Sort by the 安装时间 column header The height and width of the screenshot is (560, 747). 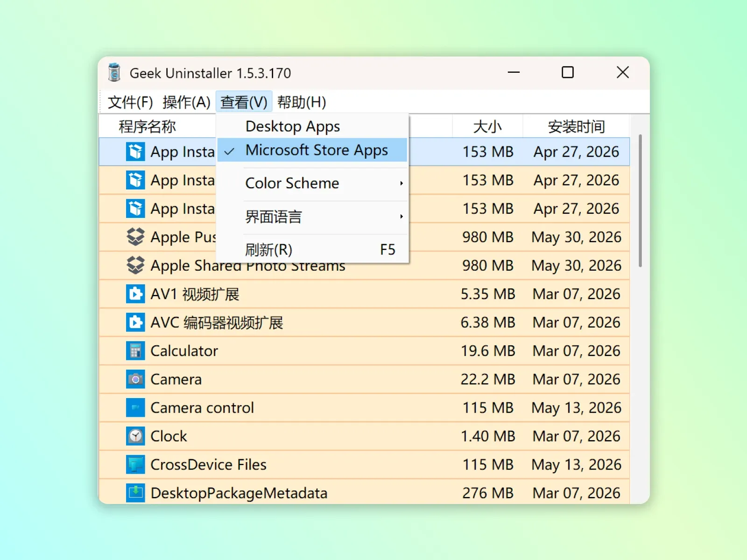576,126
